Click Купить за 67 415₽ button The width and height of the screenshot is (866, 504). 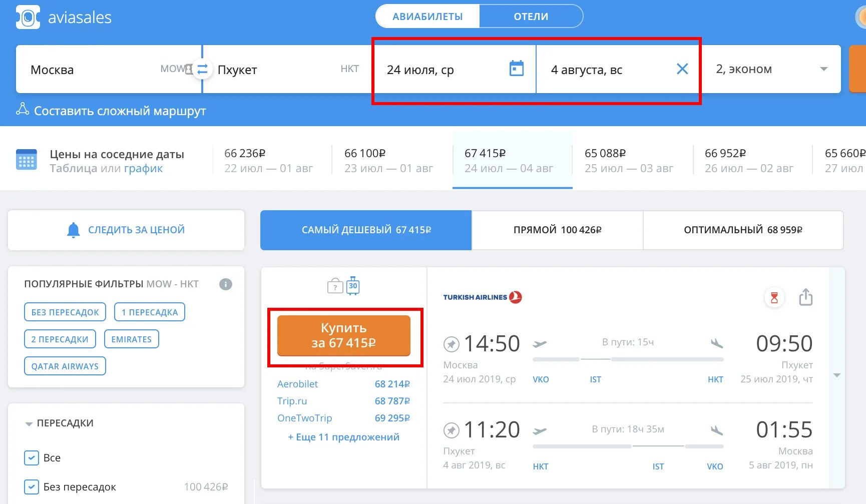[x=344, y=335]
